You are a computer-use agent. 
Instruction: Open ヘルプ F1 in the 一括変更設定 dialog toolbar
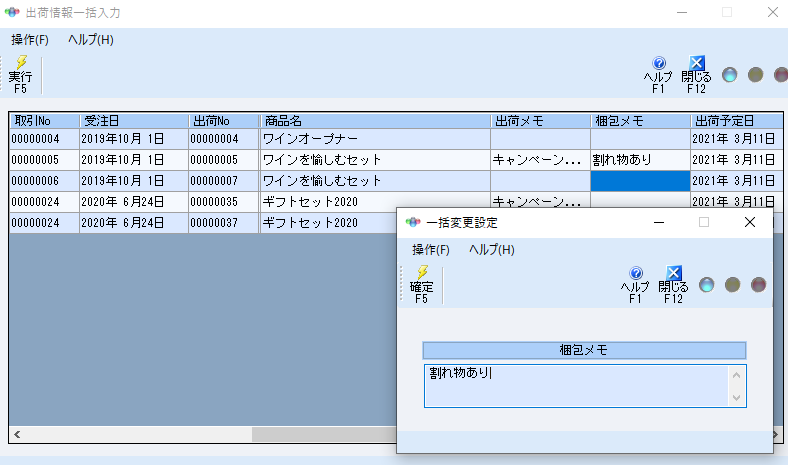coord(635,285)
